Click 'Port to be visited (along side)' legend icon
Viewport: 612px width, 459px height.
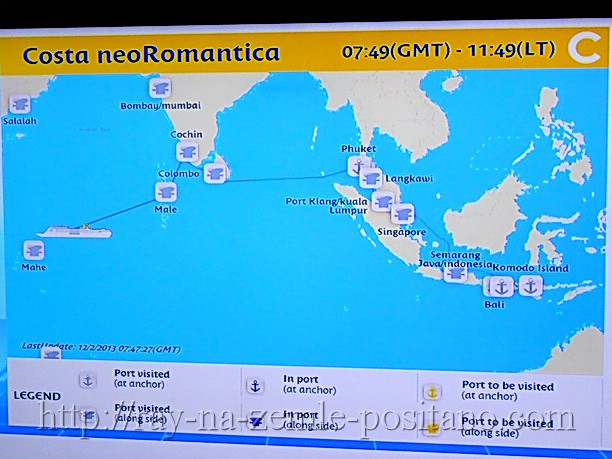click(x=432, y=429)
